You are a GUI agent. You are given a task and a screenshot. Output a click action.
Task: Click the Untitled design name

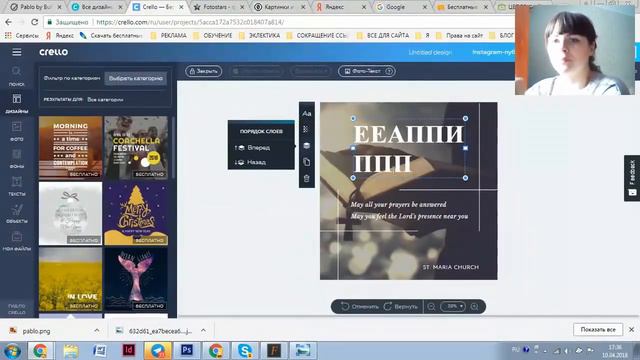pos(430,52)
